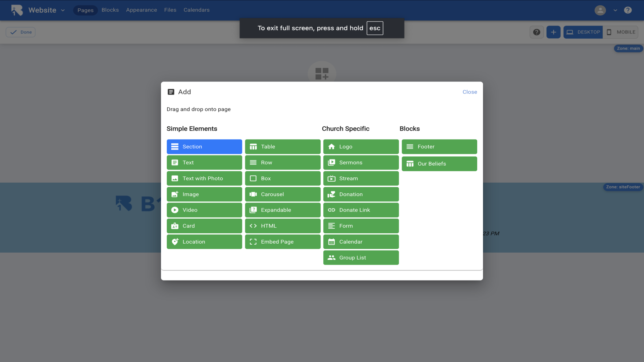The height and width of the screenshot is (362, 644).
Task: Pick the Sermons church element
Action: (361, 162)
